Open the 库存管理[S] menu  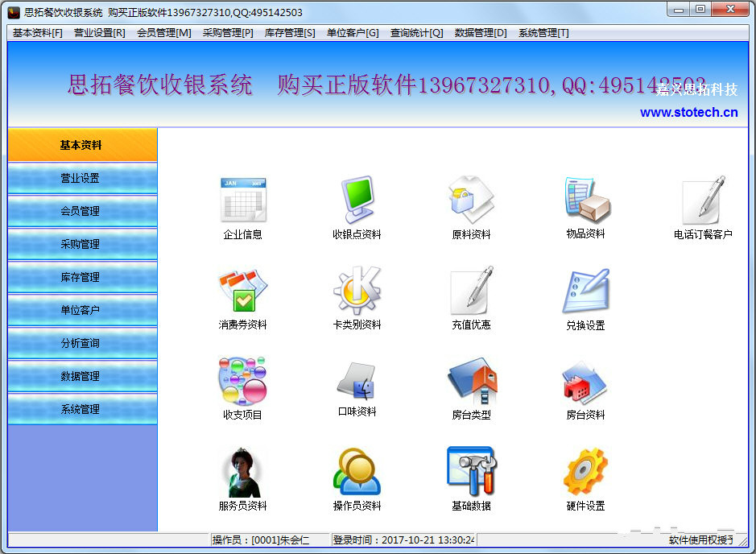coord(290,33)
